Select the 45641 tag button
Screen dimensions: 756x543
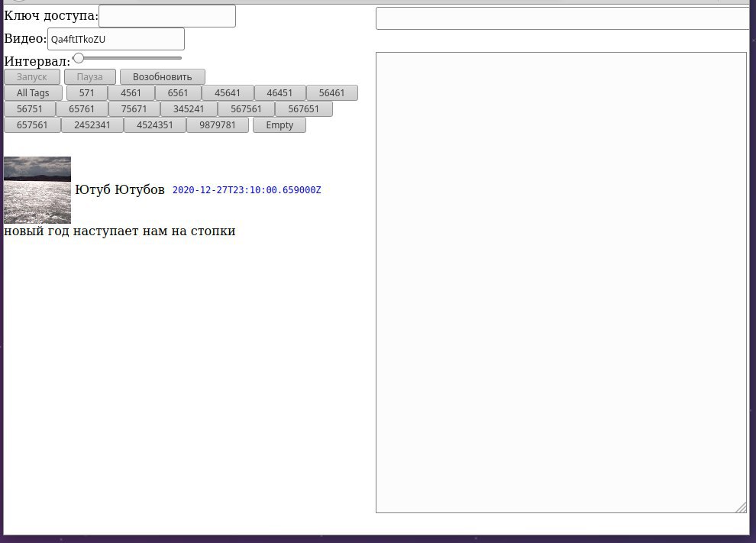(x=228, y=92)
